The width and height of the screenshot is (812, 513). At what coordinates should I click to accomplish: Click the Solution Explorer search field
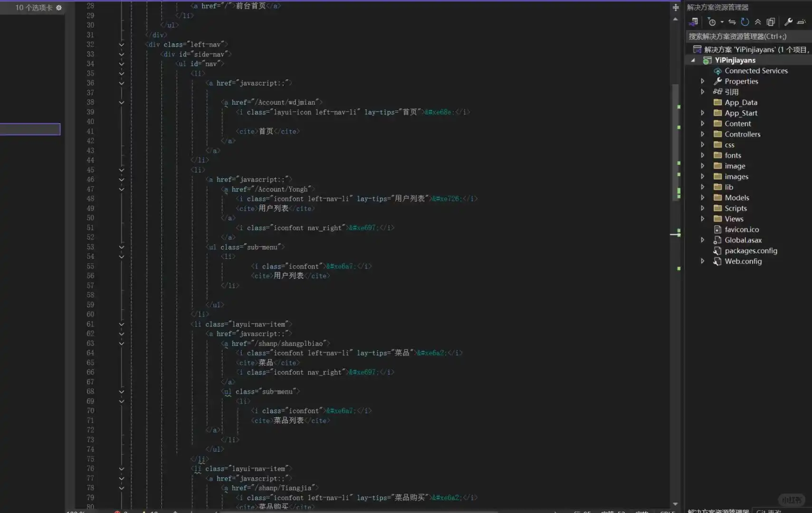(749, 37)
